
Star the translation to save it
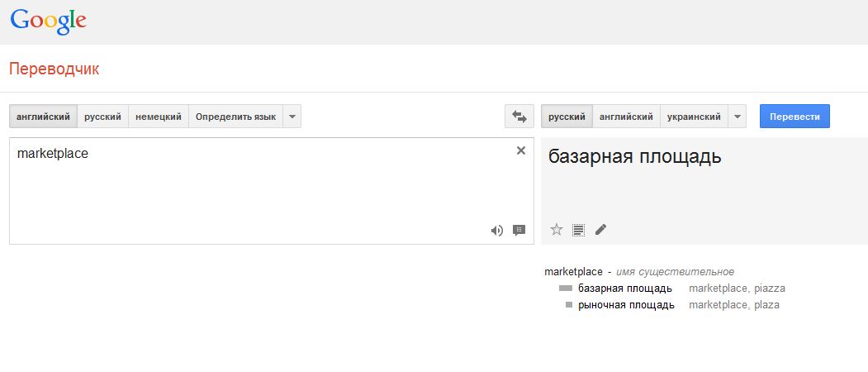pyautogui.click(x=557, y=230)
